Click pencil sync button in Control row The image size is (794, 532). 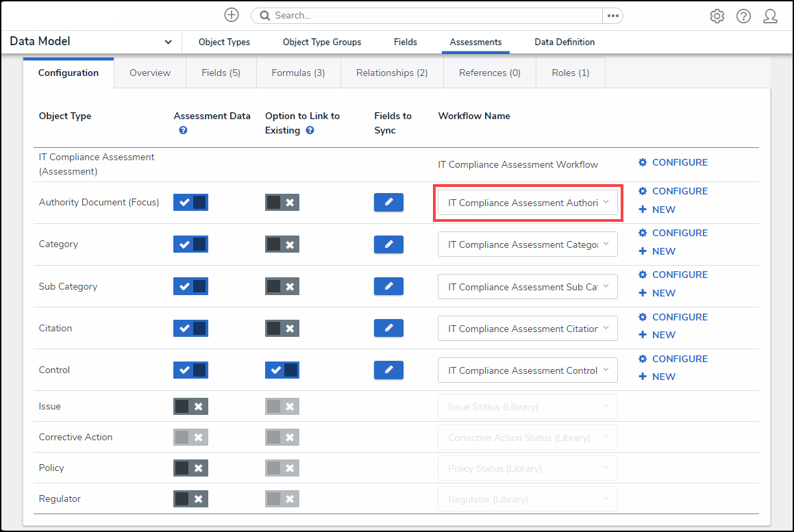pos(388,370)
